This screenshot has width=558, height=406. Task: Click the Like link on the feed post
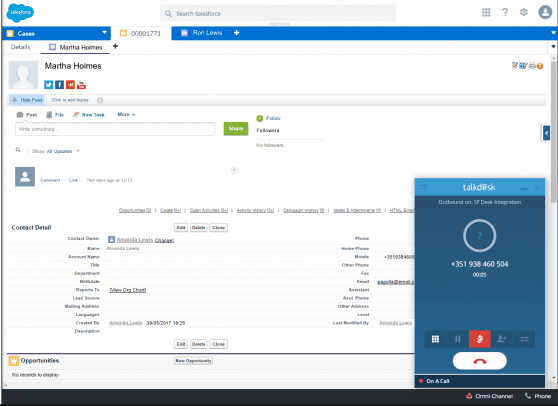73,180
